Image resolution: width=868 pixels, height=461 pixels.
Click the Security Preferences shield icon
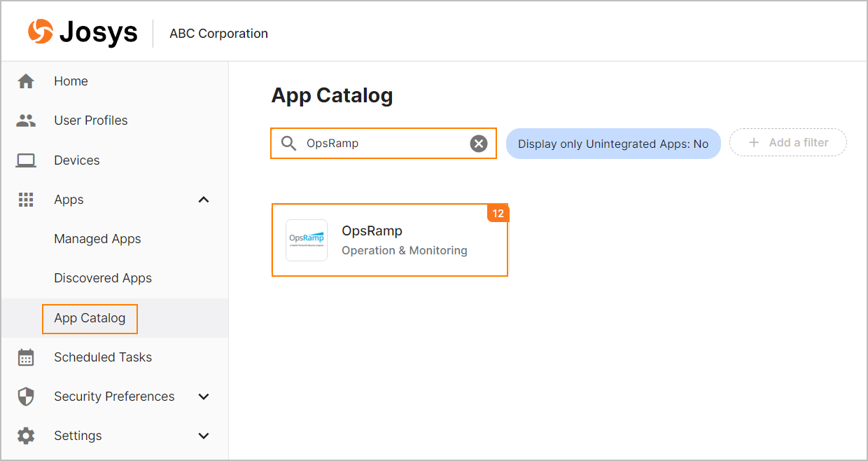click(x=26, y=397)
